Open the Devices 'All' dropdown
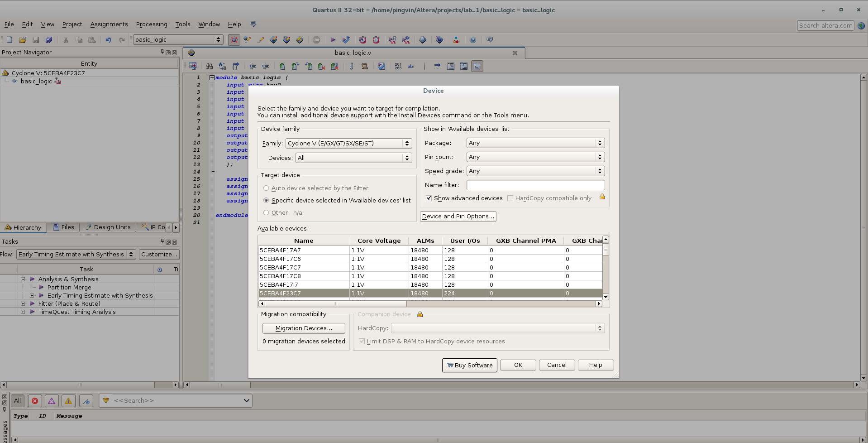 click(353, 158)
